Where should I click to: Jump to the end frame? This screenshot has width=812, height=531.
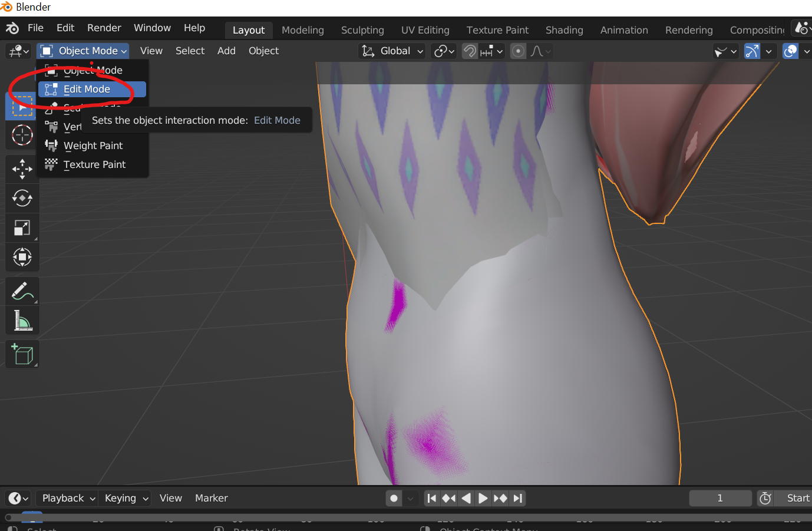click(517, 499)
